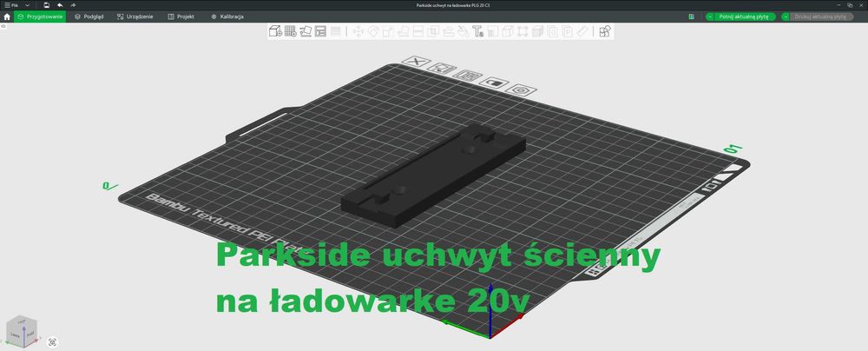Open the Plik file menu

click(x=11, y=5)
